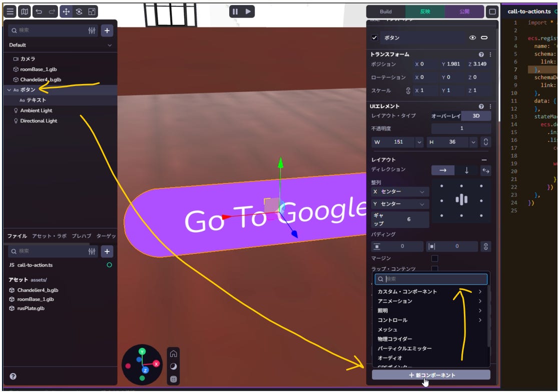Add new file with plus button
The image size is (559, 392).
tap(107, 251)
